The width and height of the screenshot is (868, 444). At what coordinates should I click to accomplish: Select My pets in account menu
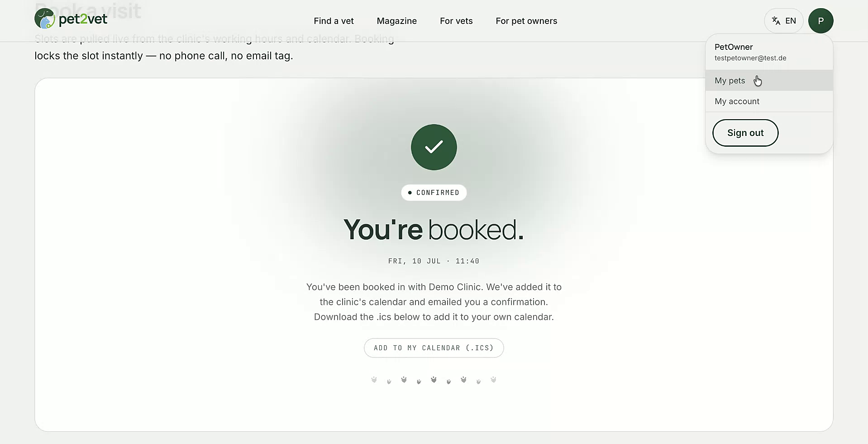(769, 81)
